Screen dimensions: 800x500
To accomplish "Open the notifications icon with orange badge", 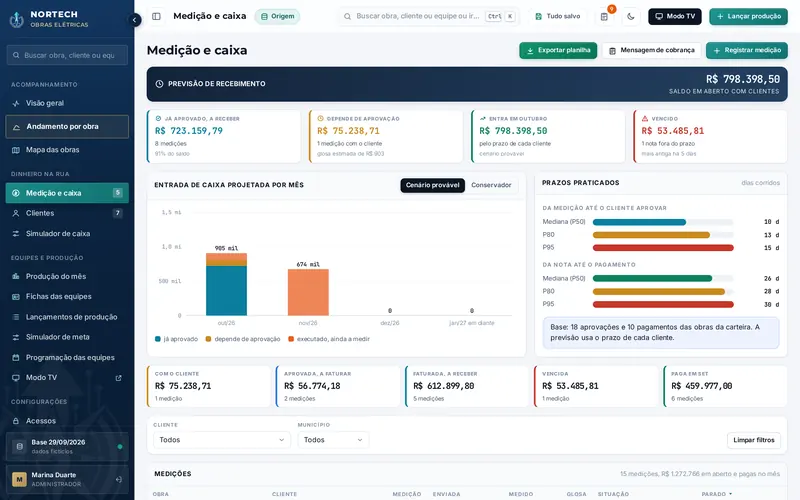I will (604, 16).
